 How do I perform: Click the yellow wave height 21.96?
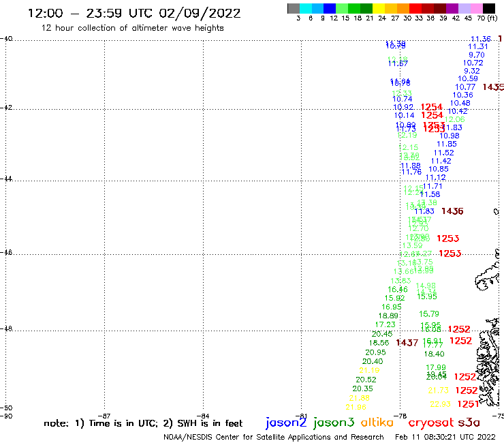click(x=356, y=408)
